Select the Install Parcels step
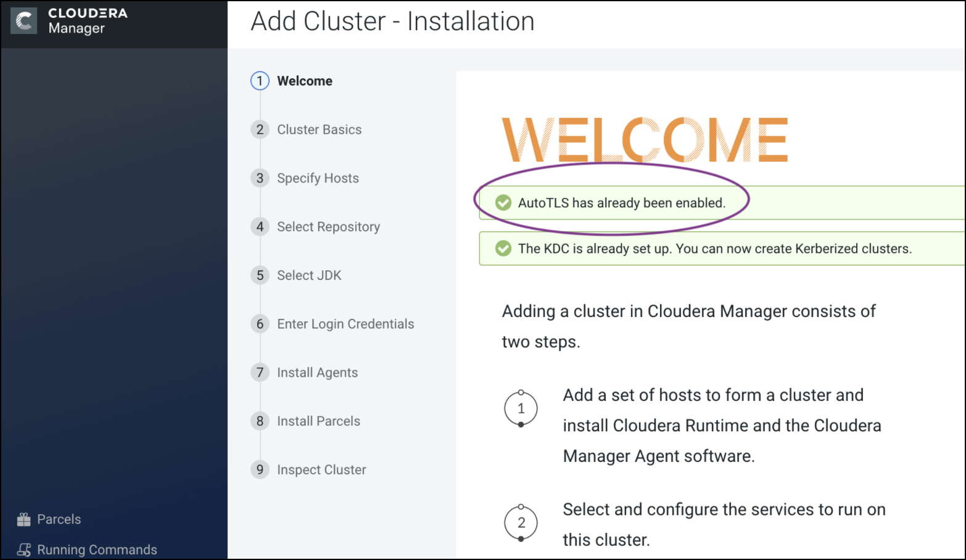The image size is (966, 560). [x=318, y=421]
